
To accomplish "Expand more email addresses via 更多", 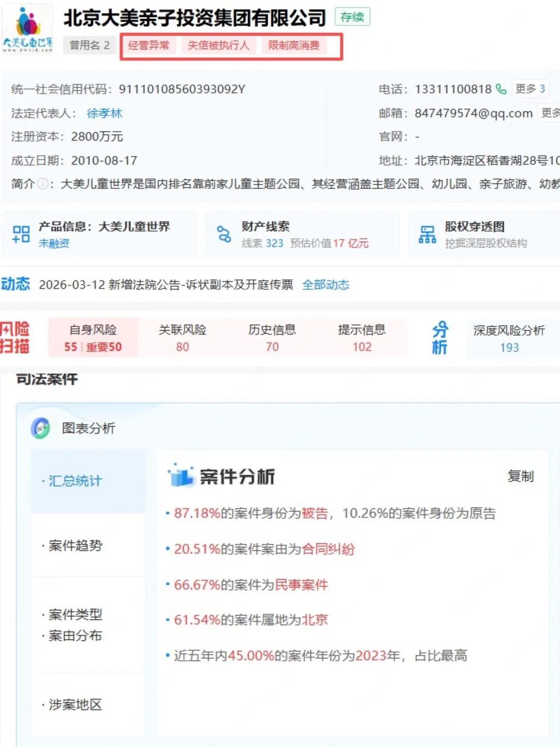I will [550, 113].
